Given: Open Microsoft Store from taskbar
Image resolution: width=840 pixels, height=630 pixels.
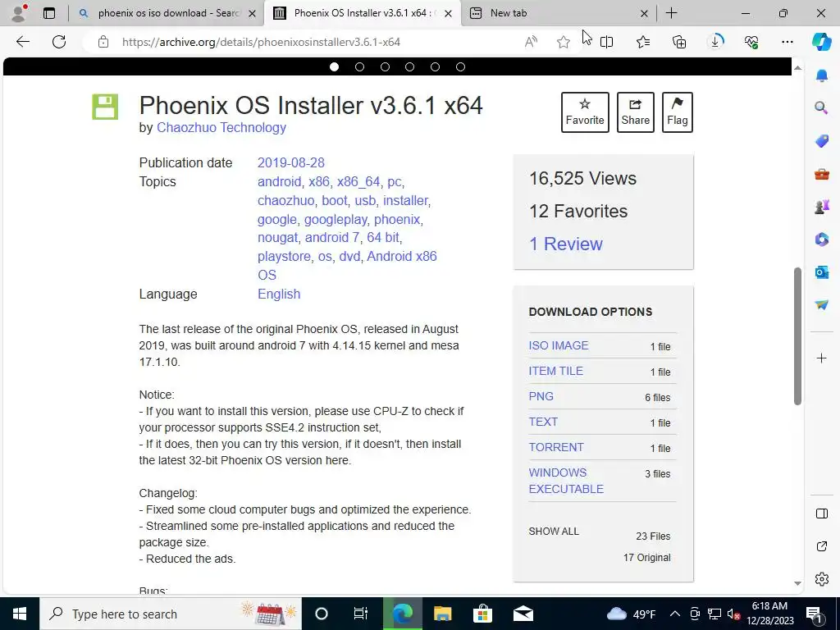Looking at the screenshot, I should (x=482, y=614).
